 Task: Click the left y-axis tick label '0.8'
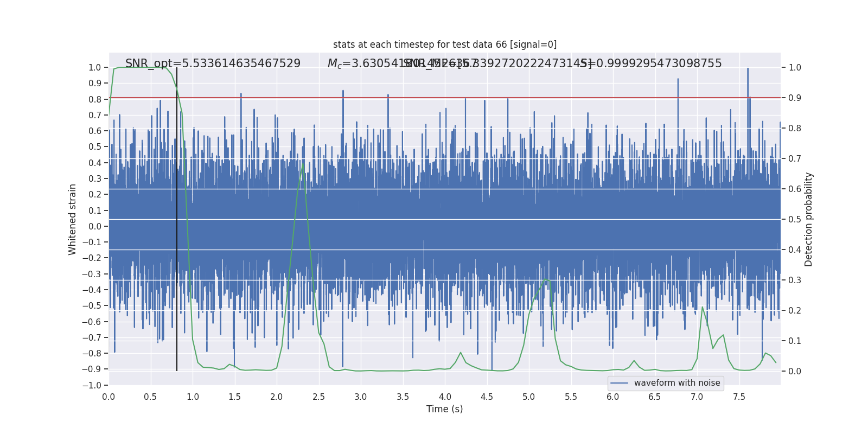95,99
